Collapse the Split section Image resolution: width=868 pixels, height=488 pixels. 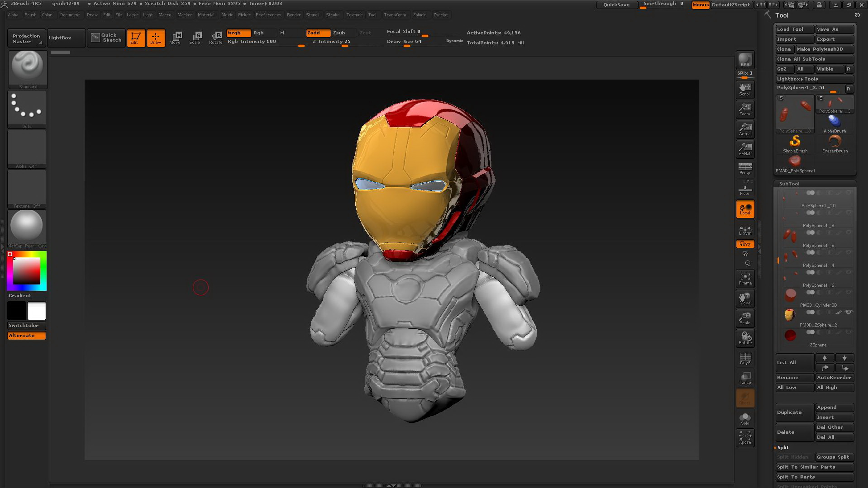pos(783,448)
